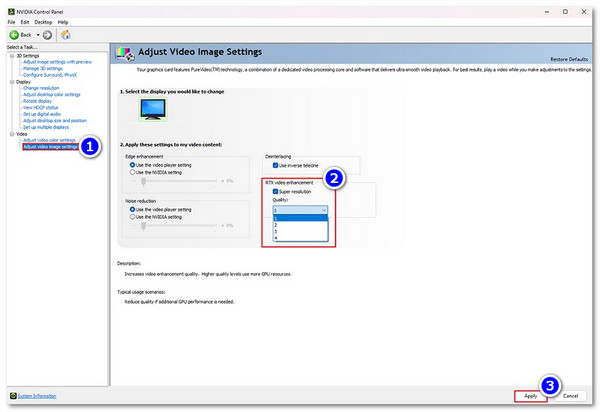Choose quality level 1 in list
This screenshot has height=412, width=600.
pyautogui.click(x=300, y=218)
